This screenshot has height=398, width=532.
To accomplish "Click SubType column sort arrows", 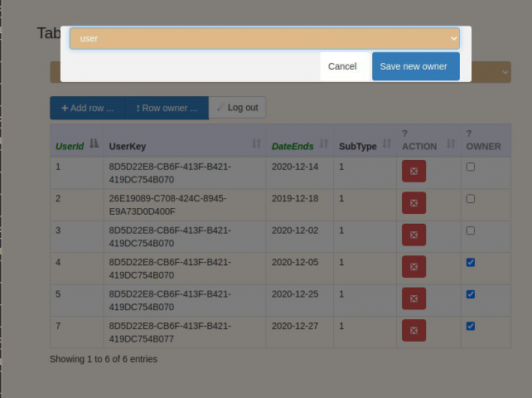I will 387,143.
